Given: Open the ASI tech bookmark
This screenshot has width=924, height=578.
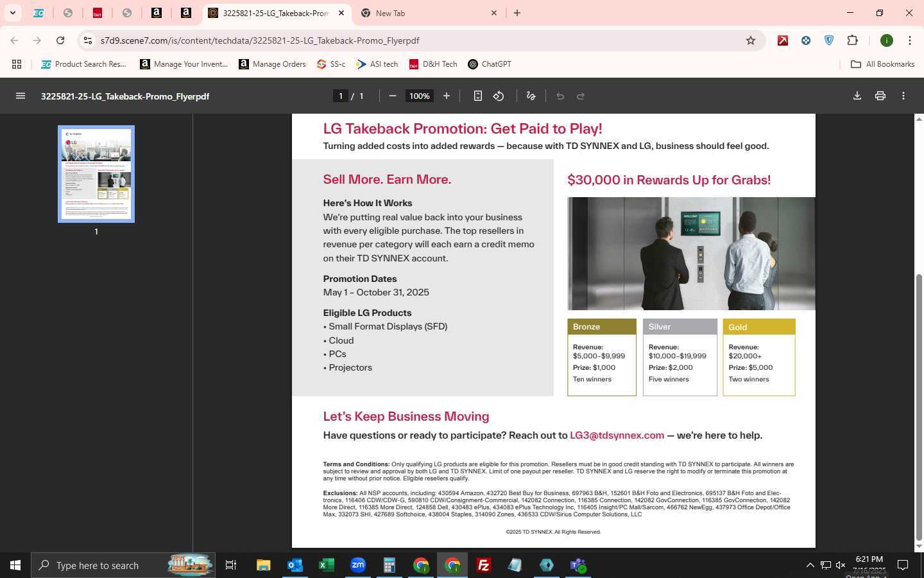Looking at the screenshot, I should pos(377,64).
